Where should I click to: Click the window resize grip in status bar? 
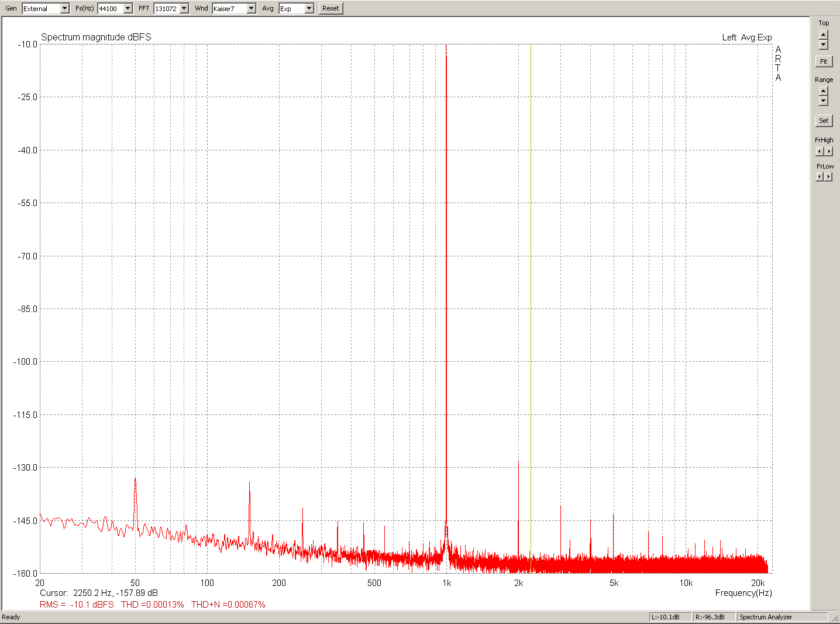point(835,618)
